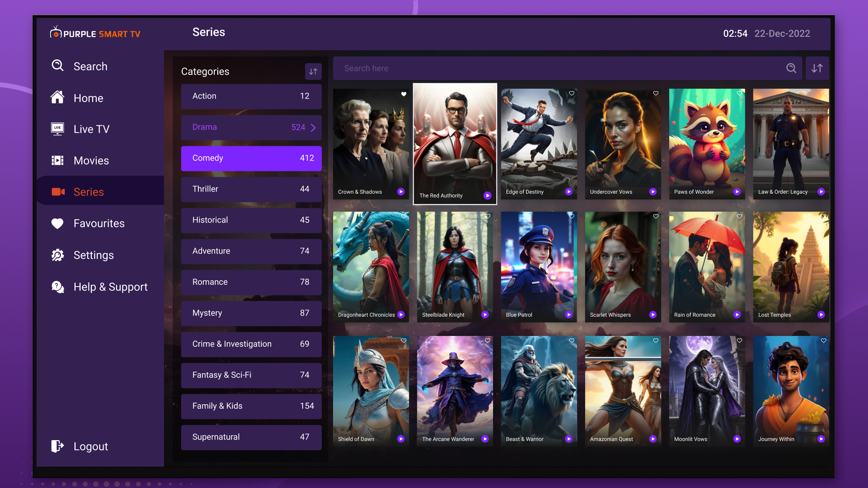Open the Comedy category

pyautogui.click(x=251, y=158)
